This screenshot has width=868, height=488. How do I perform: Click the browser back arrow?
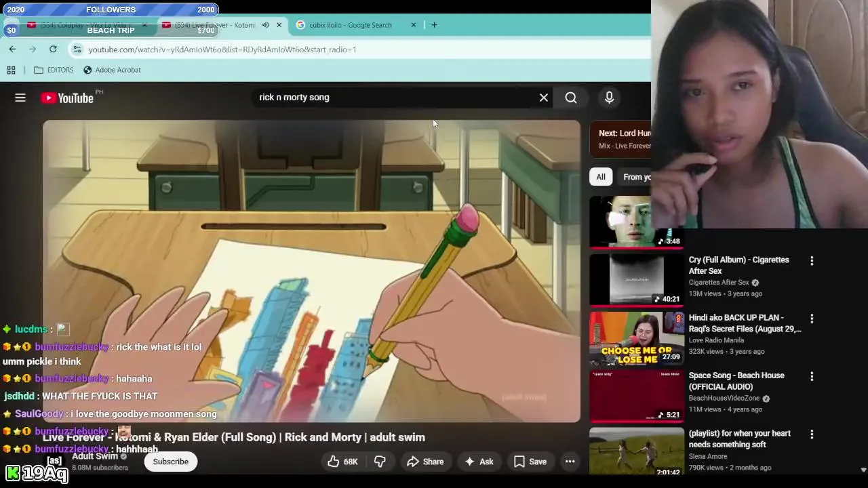click(12, 49)
